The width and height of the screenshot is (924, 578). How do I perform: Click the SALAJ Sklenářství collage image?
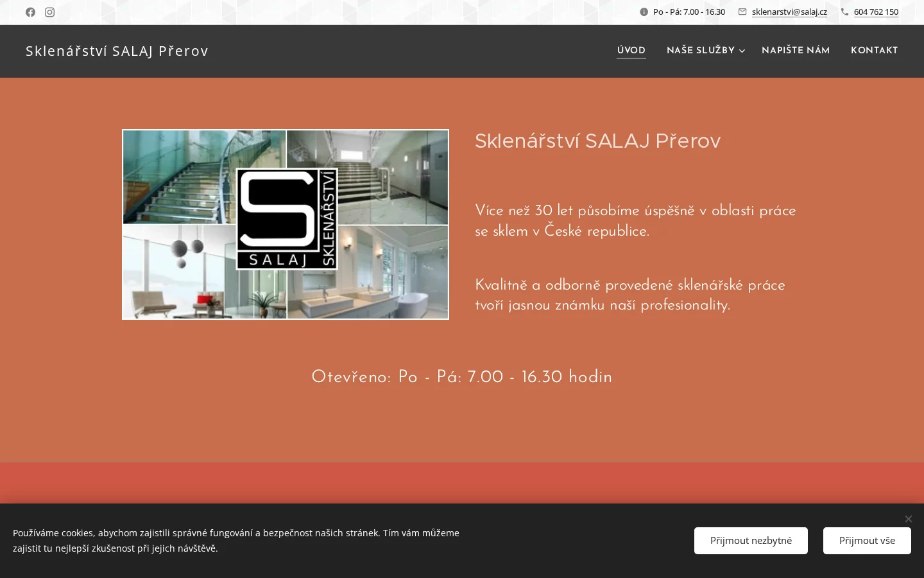[x=286, y=225]
